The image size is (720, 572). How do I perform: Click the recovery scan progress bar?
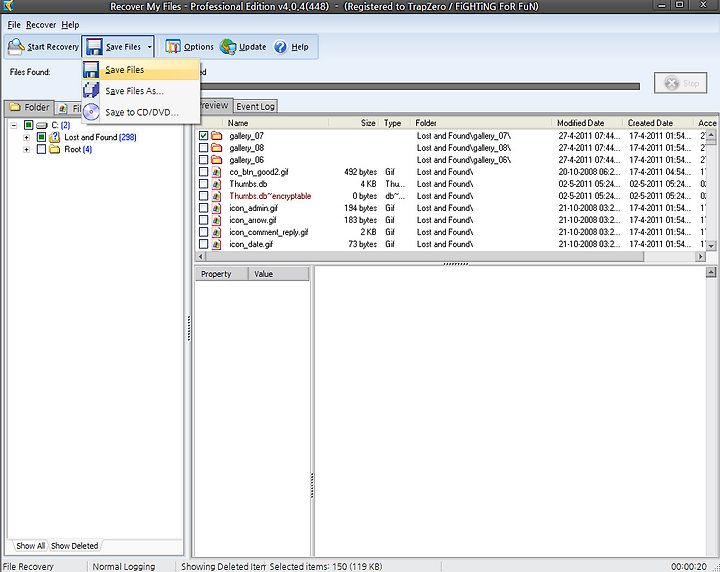419,86
